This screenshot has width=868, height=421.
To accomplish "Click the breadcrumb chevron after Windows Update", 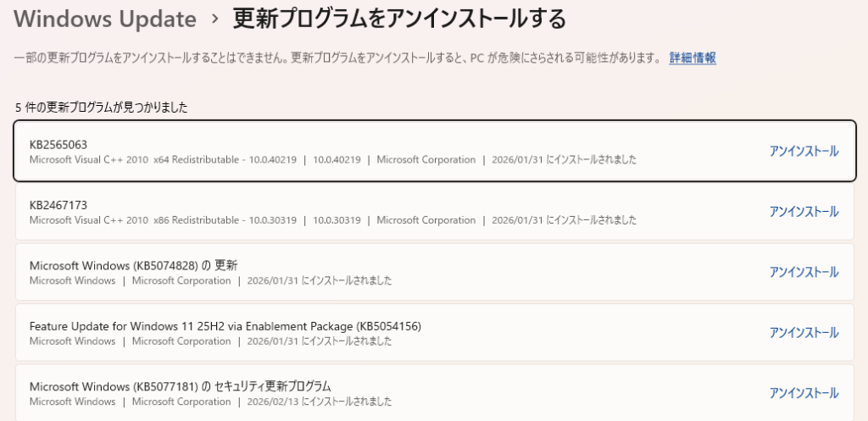I will 214,20.
